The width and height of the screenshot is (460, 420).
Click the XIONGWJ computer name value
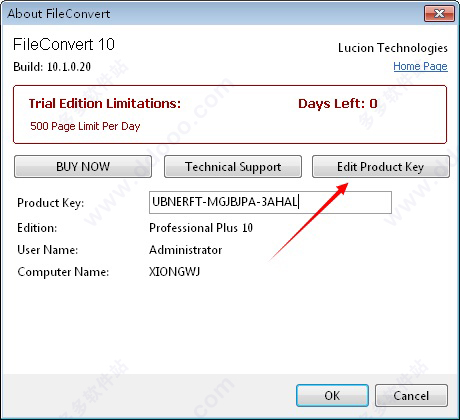click(x=174, y=272)
